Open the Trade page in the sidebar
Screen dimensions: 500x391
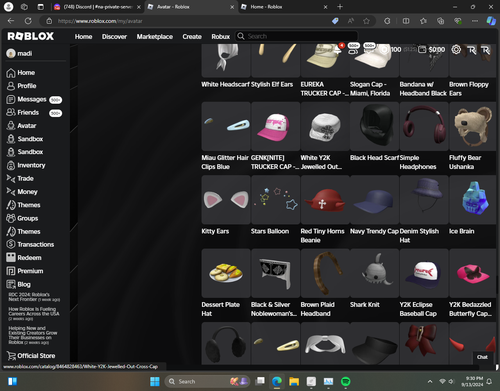20,179
